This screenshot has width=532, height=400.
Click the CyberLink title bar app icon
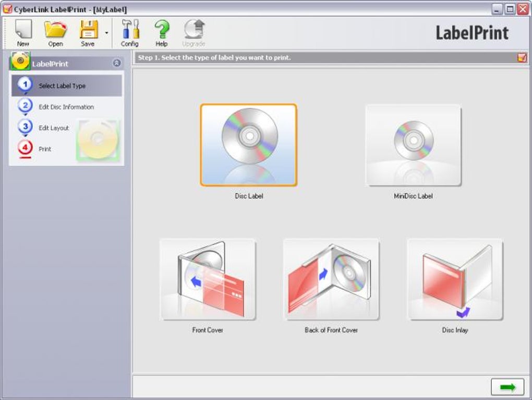7,9
